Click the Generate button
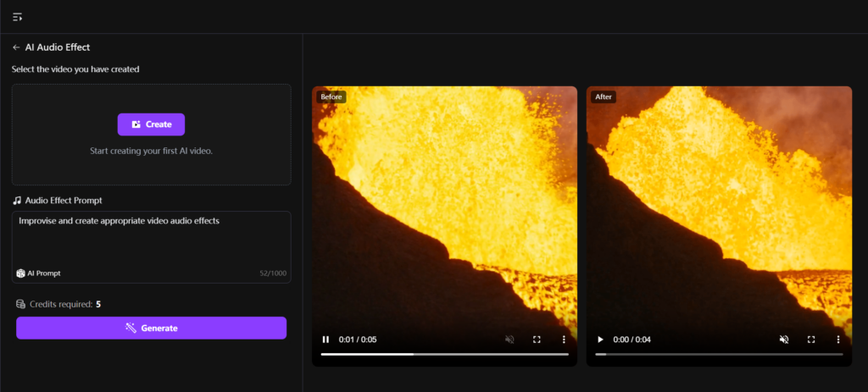868x392 pixels. coord(151,328)
